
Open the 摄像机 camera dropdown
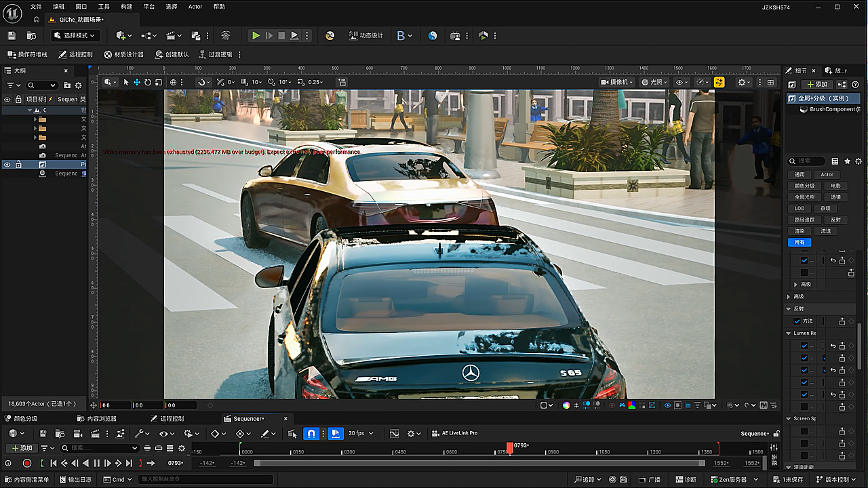(x=616, y=82)
